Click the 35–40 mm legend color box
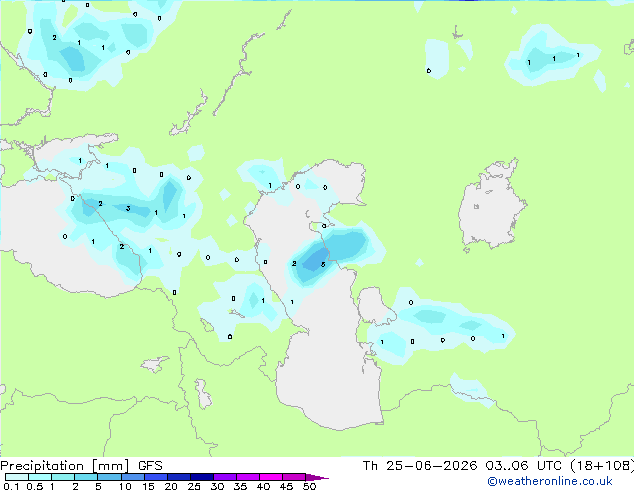The width and height of the screenshot is (634, 490). click(x=247, y=477)
